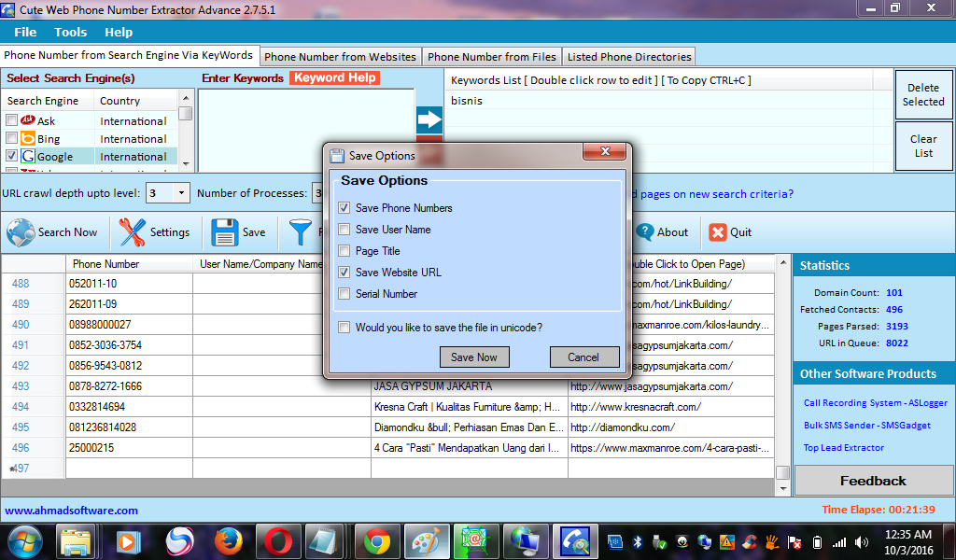The width and height of the screenshot is (956, 560).
Task: Check the Serial Number option
Action: 344,293
